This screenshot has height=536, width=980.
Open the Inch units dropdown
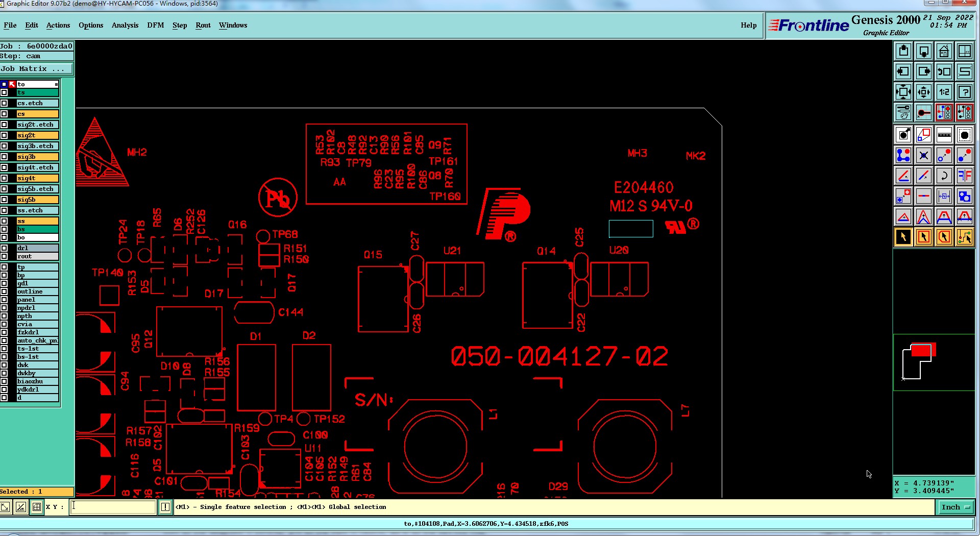coord(956,507)
